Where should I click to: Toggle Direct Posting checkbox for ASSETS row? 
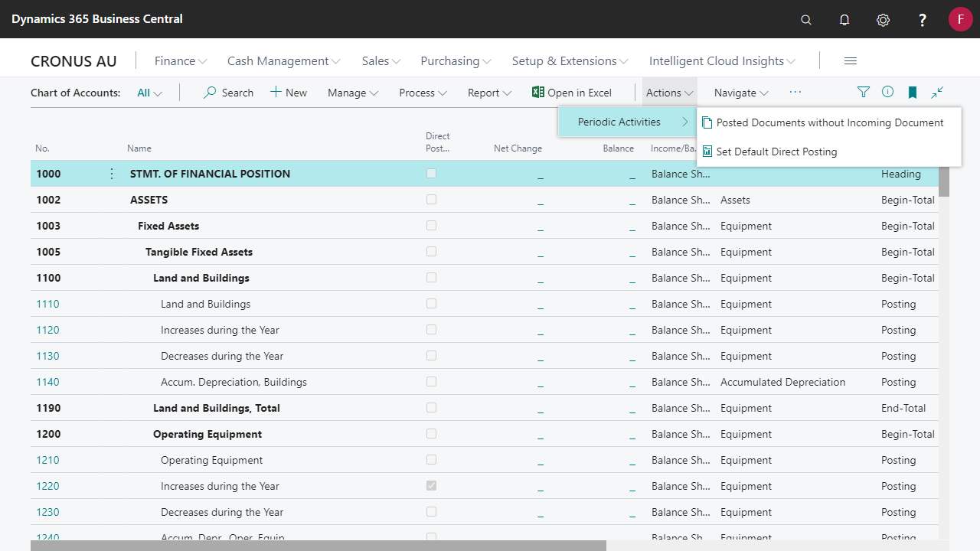432,200
